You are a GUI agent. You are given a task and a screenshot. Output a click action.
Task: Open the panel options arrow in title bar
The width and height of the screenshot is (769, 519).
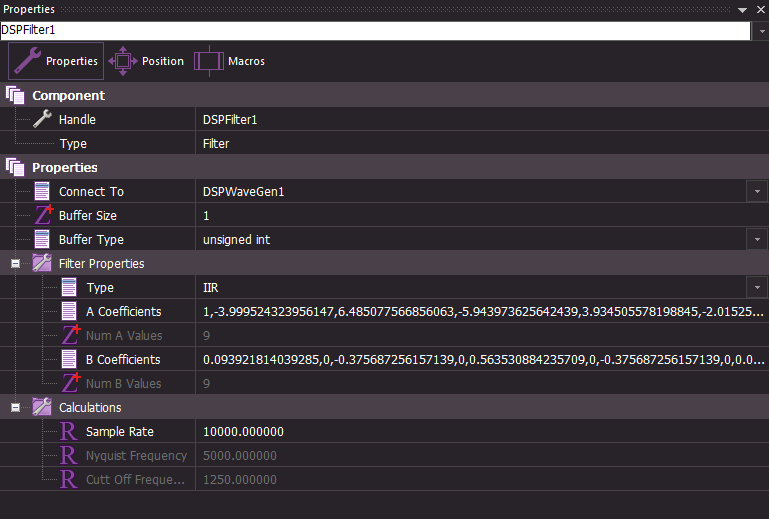click(742, 9)
